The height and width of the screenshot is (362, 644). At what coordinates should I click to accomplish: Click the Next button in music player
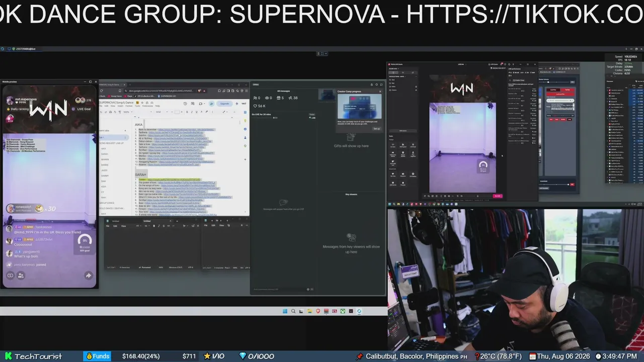[x=556, y=120]
